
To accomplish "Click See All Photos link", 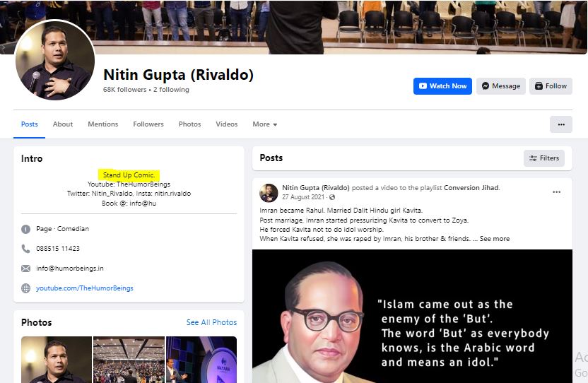I will point(211,322).
